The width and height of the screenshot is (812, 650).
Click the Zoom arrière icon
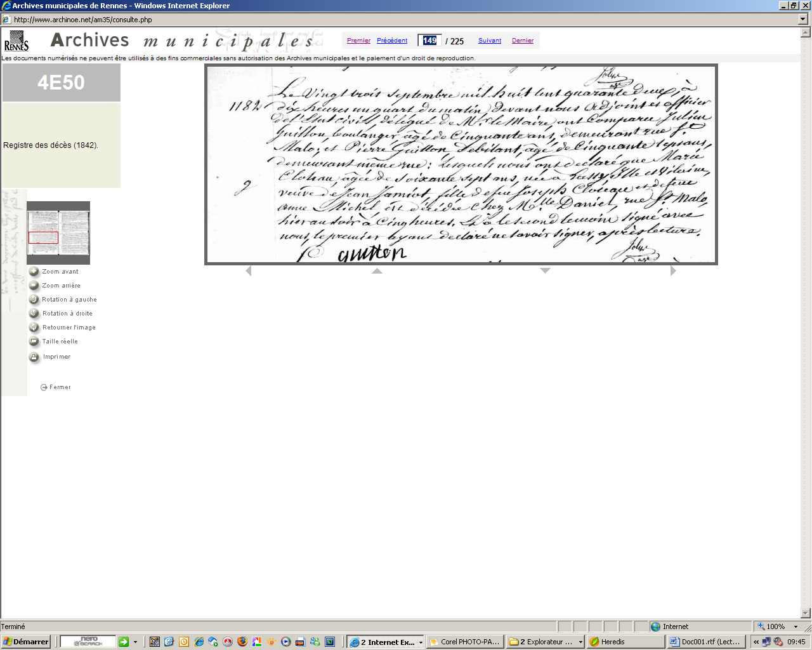coord(34,286)
